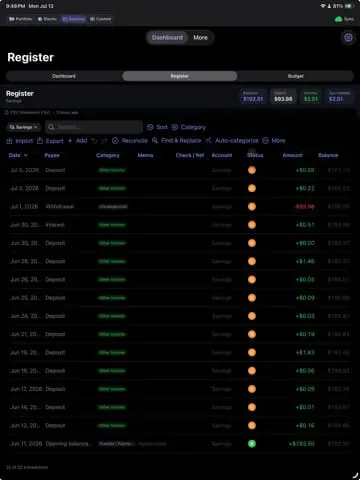
Task: Click the Status column header
Action: (x=255, y=155)
